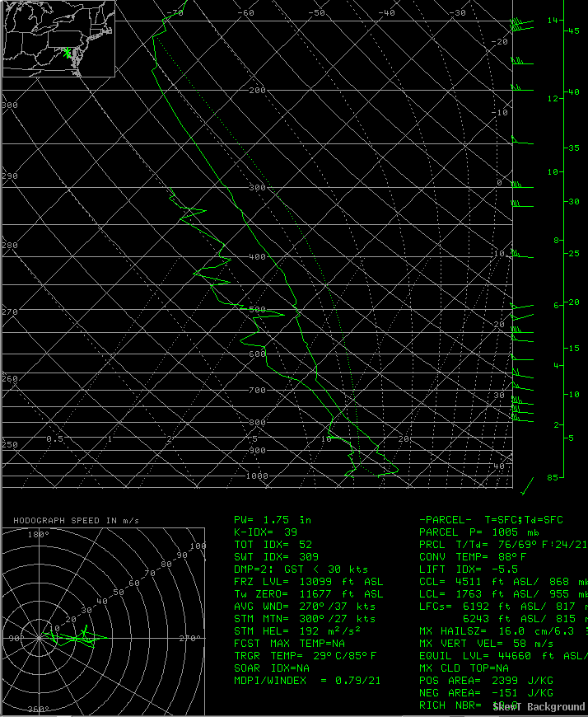The image size is (588, 717).
Task: Click the 0.5 mixing ratio label
Action: pyautogui.click(x=54, y=439)
